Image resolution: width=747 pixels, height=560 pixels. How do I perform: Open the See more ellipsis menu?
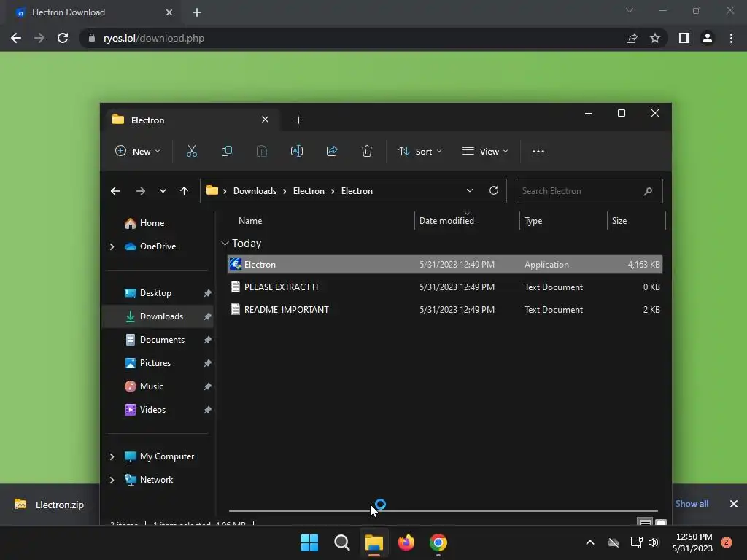point(538,152)
